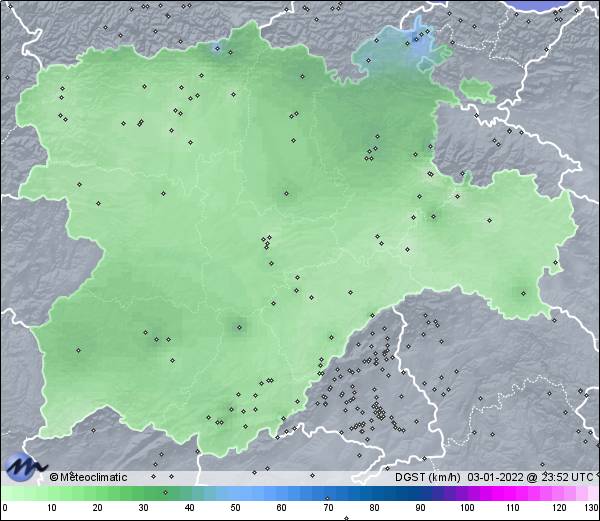Click the scale label 10
The image size is (600, 521).
(52, 508)
